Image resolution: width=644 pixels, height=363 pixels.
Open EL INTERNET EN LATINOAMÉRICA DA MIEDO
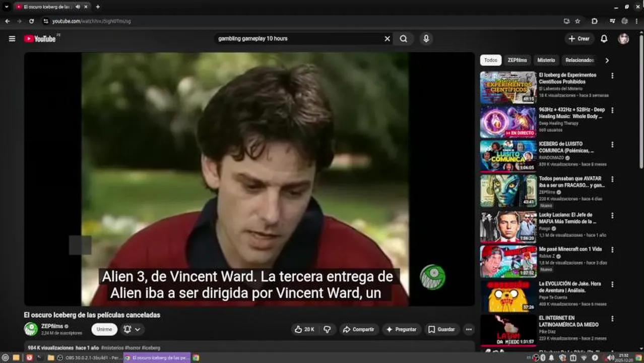tap(569, 321)
